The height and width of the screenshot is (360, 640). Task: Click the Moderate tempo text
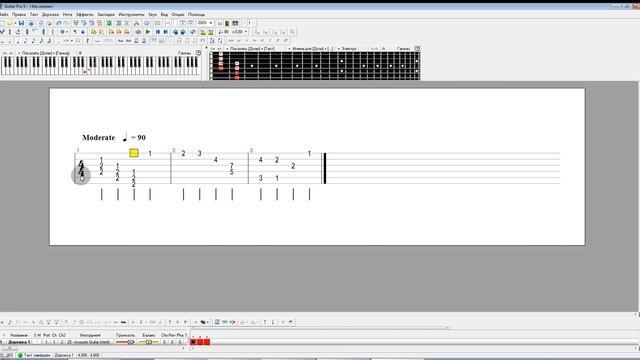coord(98,138)
